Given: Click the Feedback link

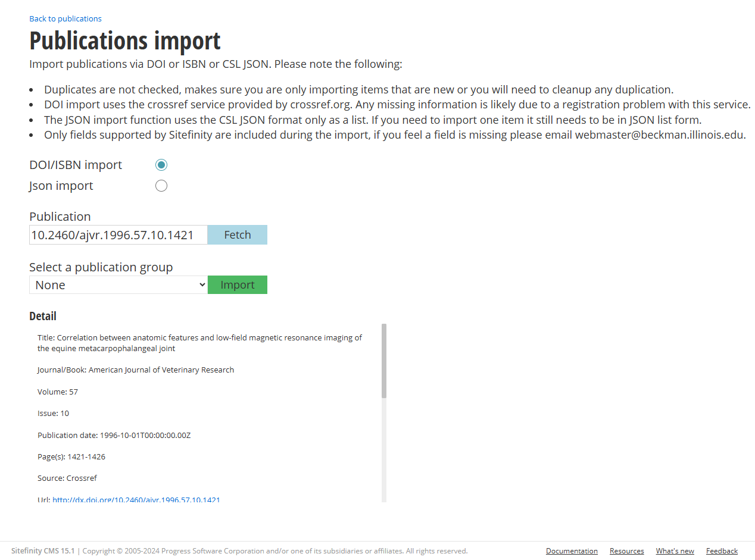Looking at the screenshot, I should coord(722,551).
